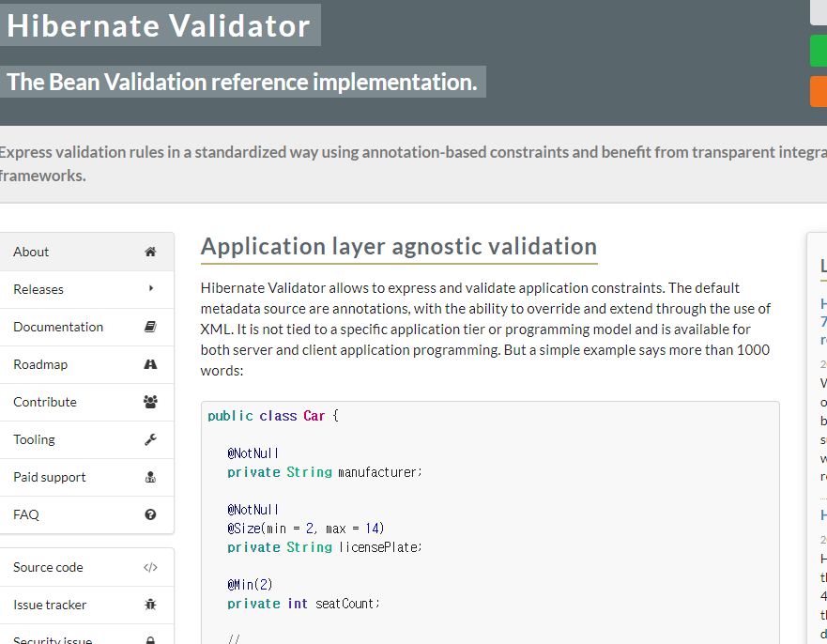Open the Security issue link

point(87,636)
